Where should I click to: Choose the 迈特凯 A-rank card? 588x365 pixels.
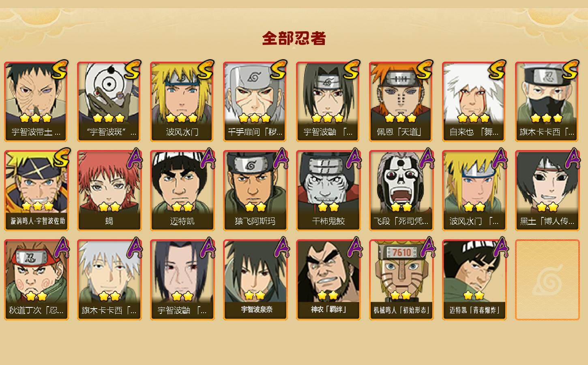pos(182,191)
